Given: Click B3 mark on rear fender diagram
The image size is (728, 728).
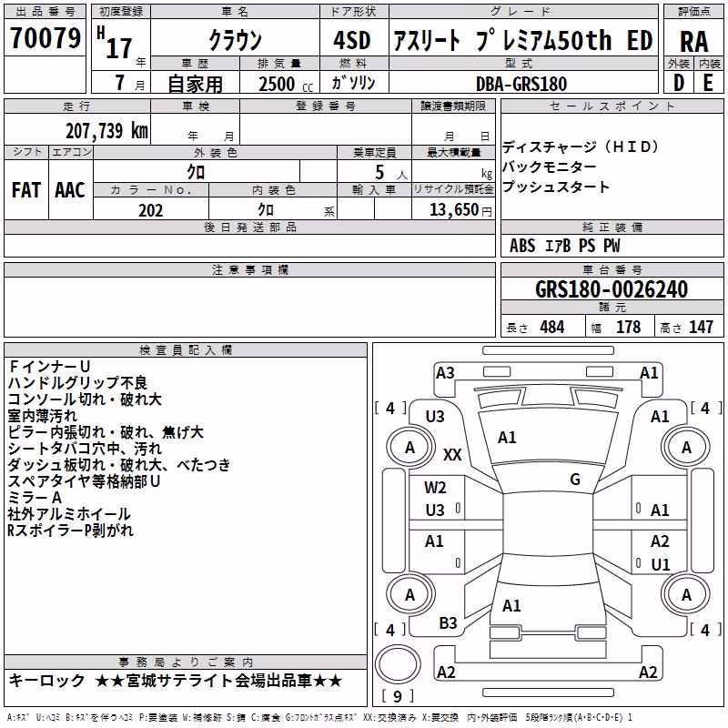Looking at the screenshot, I should pos(448,623).
